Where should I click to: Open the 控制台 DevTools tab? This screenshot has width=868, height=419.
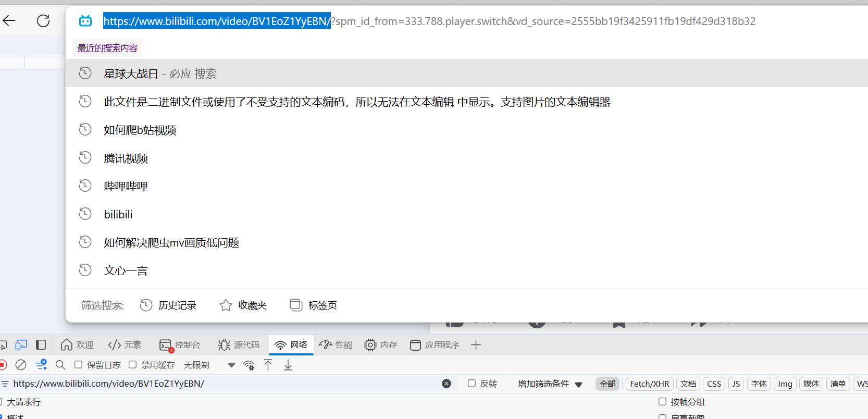click(180, 345)
